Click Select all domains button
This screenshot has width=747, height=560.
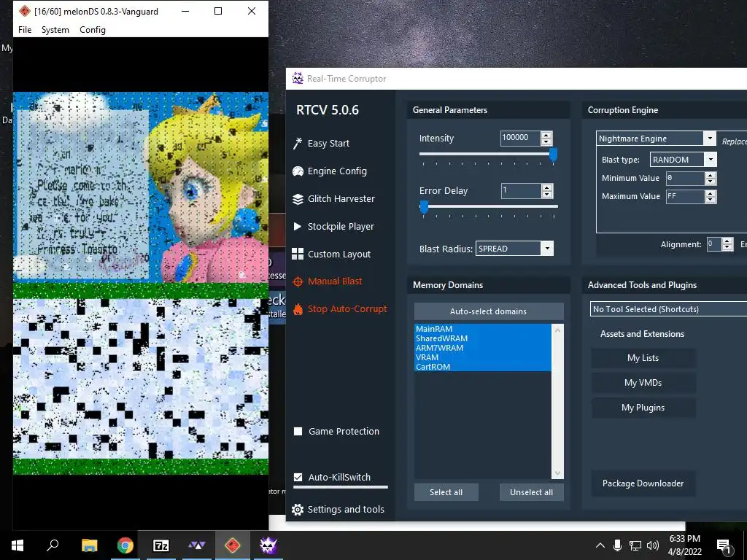point(446,492)
